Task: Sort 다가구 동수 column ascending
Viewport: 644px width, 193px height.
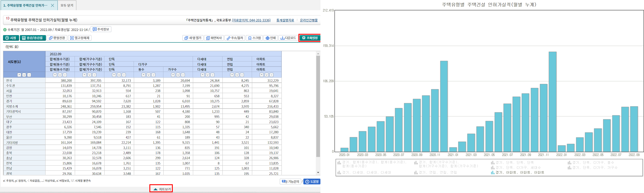Action: click(x=143, y=75)
